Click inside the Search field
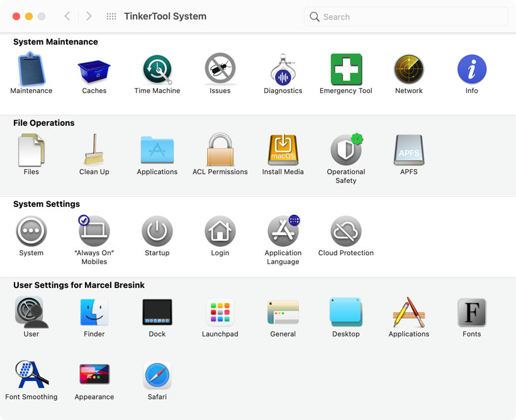Screen dimensions: 516x420 click(x=406, y=16)
